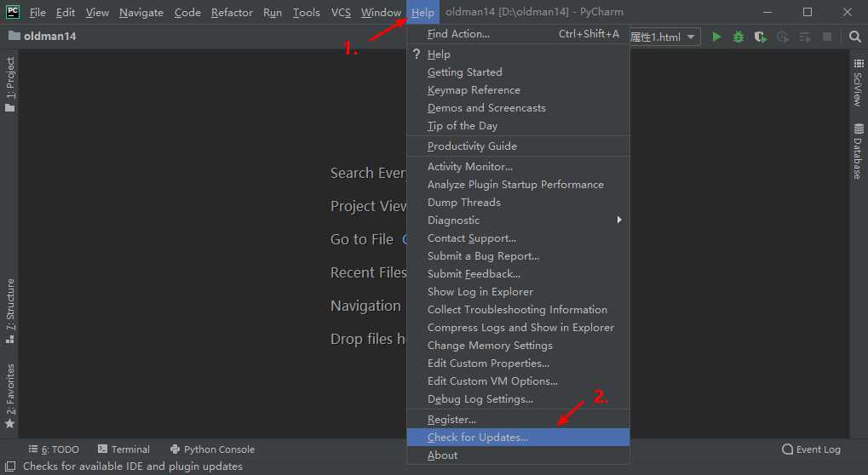Select Find Action... menu entry
The image size is (868, 475).
click(518, 34)
